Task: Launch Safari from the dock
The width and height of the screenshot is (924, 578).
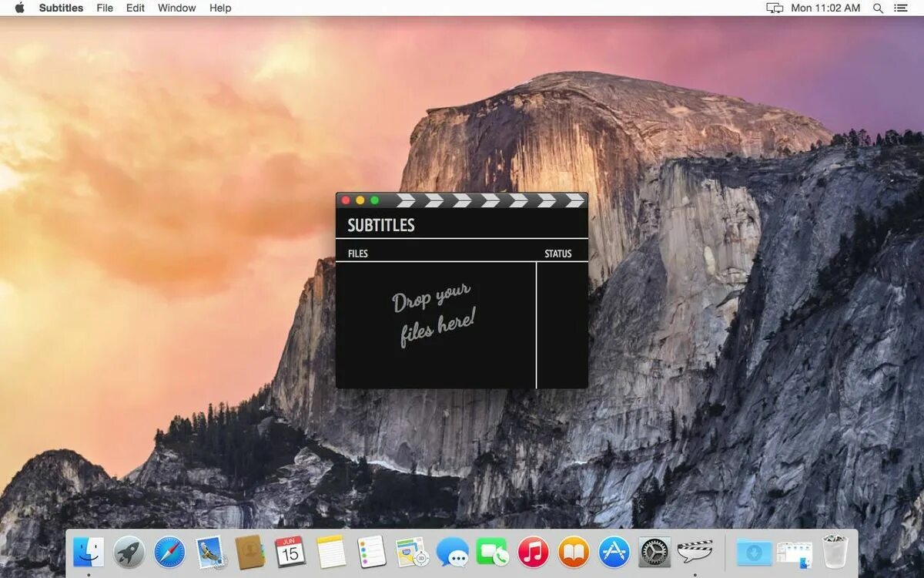Action: (169, 552)
